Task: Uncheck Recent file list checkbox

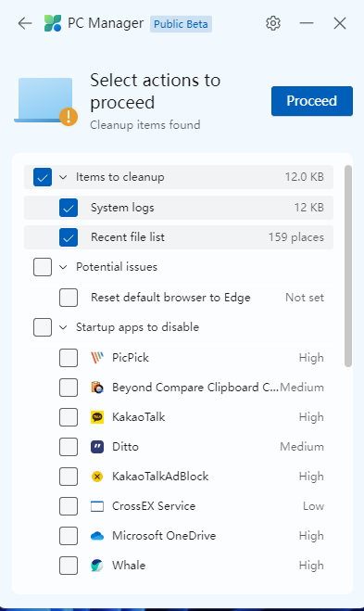Action: 69,237
